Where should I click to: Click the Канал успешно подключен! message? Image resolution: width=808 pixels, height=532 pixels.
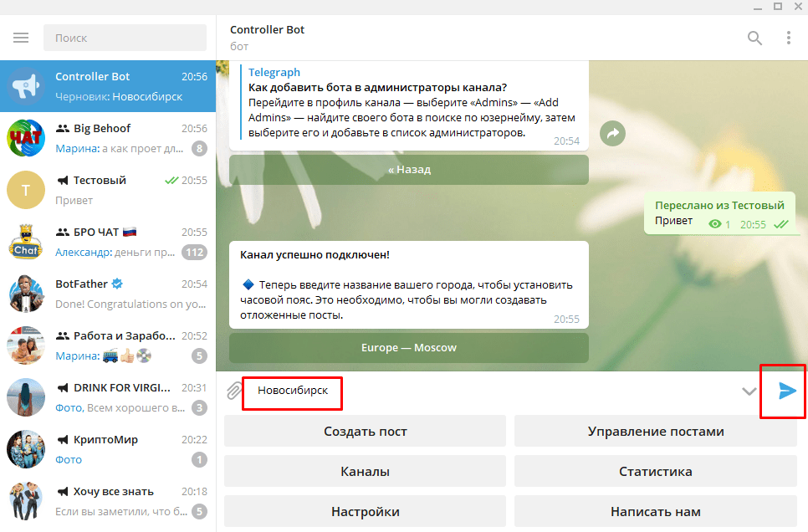coord(409,284)
